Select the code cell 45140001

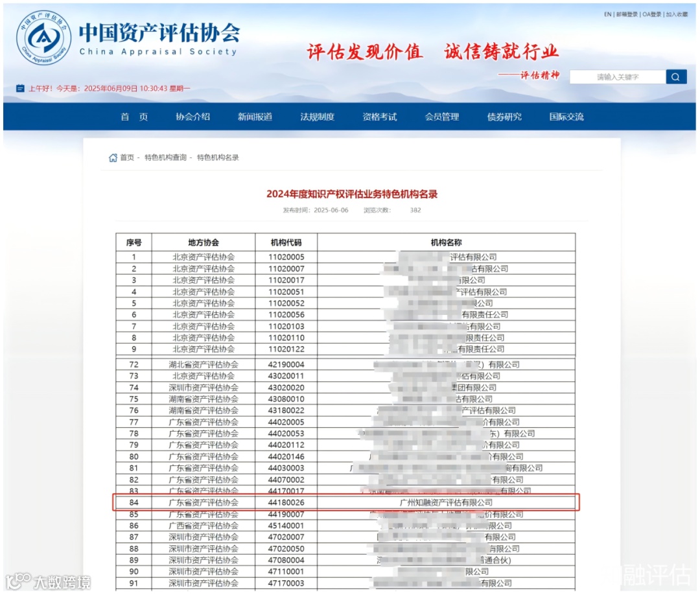point(286,526)
